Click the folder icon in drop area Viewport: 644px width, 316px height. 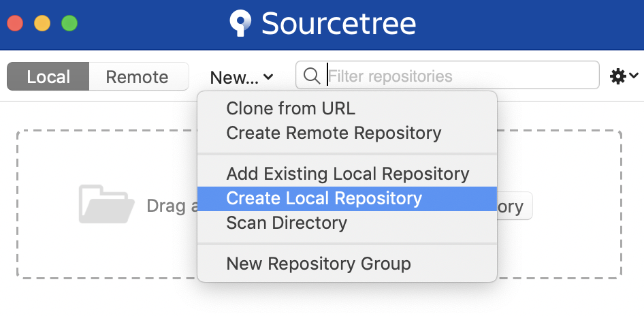tap(106, 204)
